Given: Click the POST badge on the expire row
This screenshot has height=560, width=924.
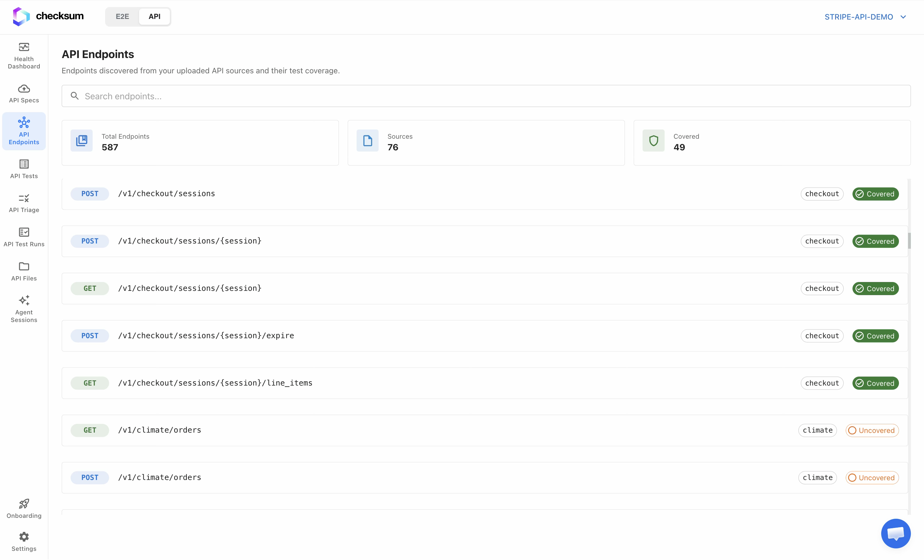Looking at the screenshot, I should tap(90, 336).
